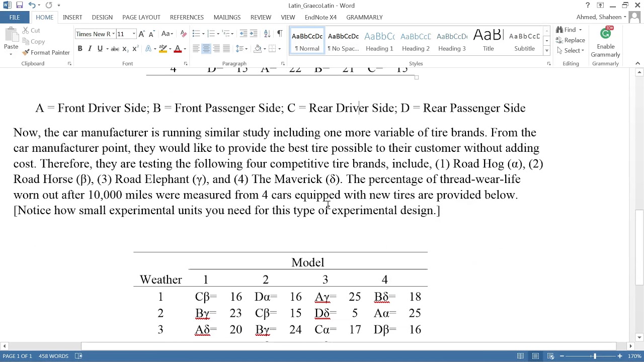Toggle Align Right

click(216, 49)
